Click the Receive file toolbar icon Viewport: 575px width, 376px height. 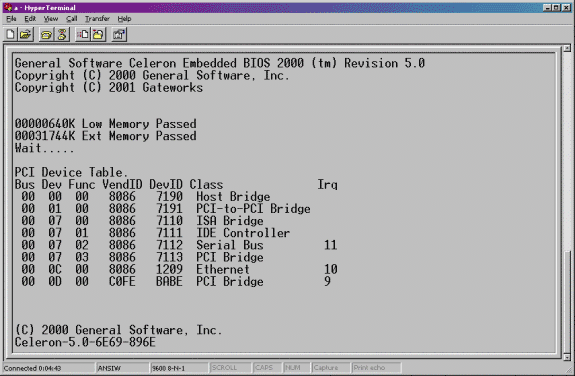pos(98,34)
